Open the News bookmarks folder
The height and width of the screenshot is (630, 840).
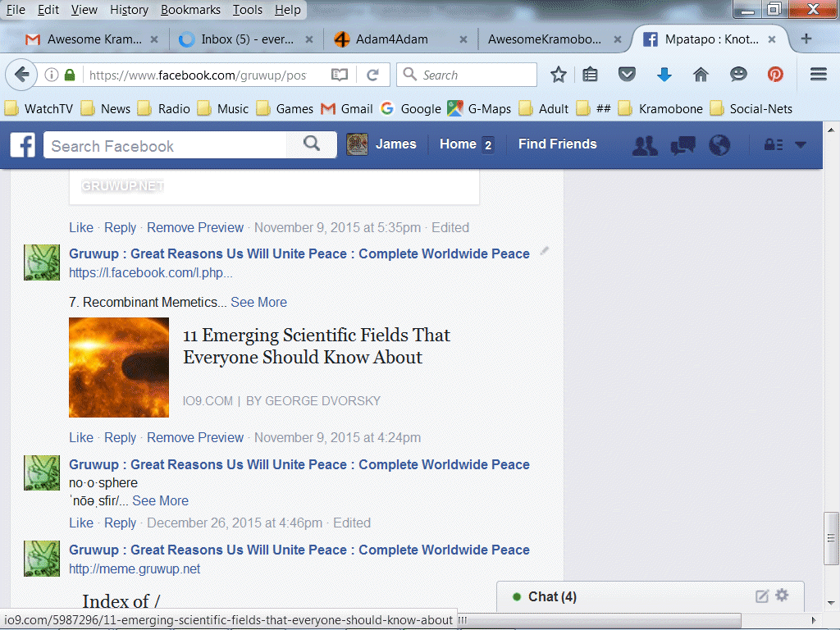[106, 109]
